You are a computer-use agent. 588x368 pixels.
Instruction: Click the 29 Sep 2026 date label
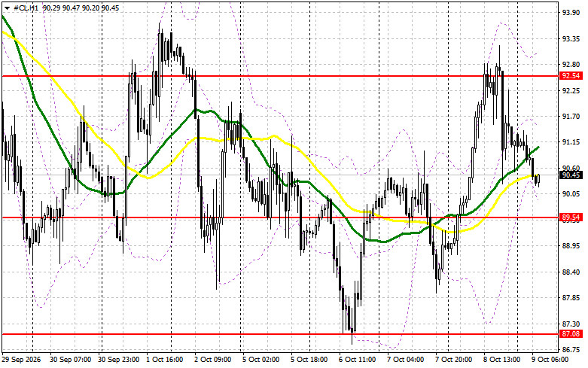pyautogui.click(x=21, y=360)
